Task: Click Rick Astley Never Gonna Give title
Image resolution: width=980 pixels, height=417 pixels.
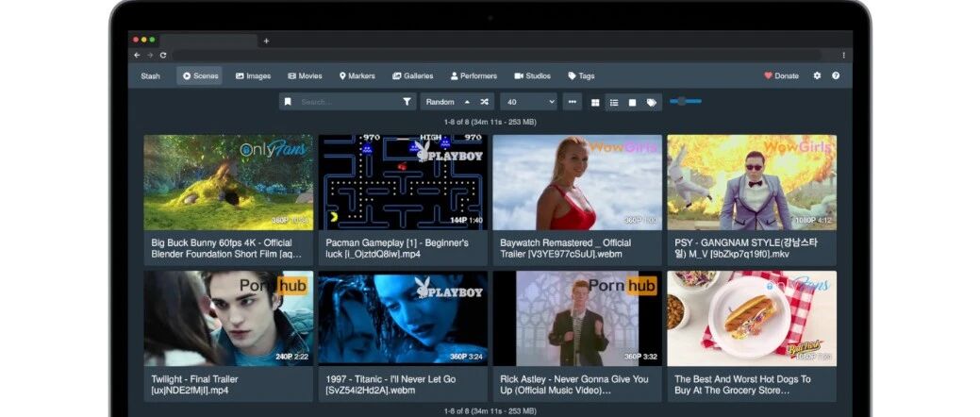Action: [x=574, y=385]
